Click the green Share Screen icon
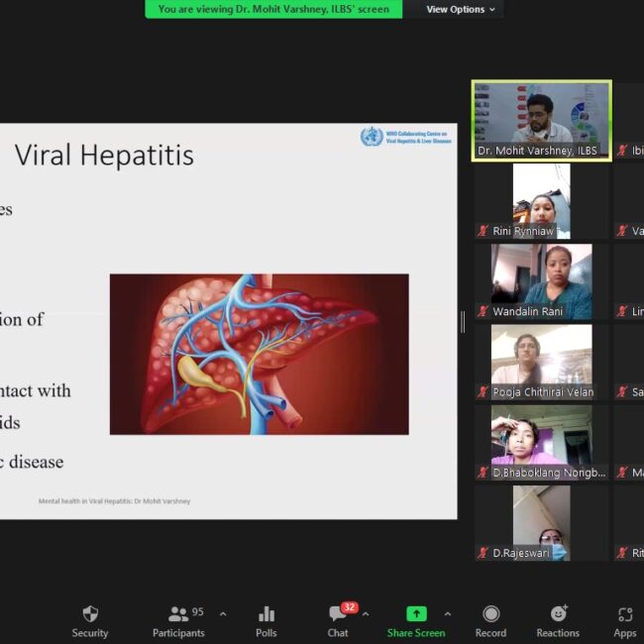 [x=416, y=614]
